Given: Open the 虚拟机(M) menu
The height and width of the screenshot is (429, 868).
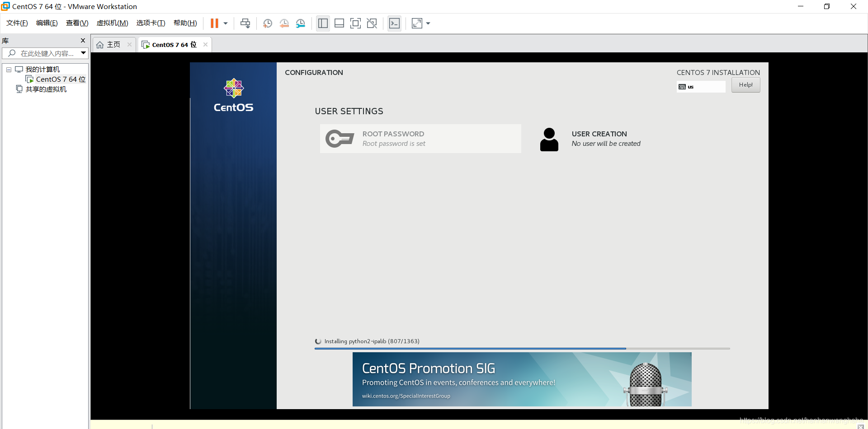Looking at the screenshot, I should [113, 23].
